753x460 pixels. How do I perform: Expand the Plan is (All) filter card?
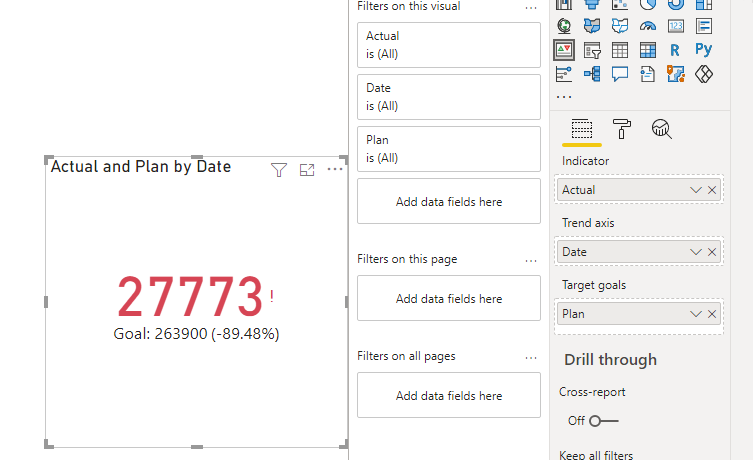point(449,149)
